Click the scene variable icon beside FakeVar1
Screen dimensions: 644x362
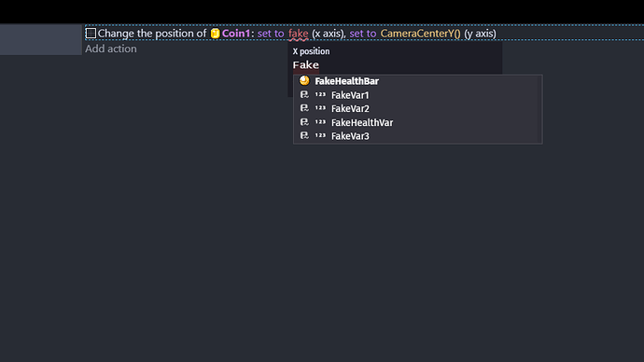coord(304,95)
